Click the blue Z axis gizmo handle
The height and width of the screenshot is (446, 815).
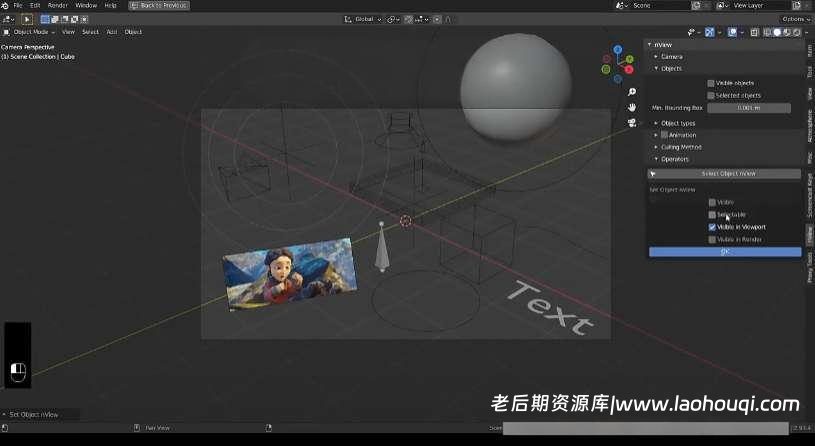tap(617, 49)
